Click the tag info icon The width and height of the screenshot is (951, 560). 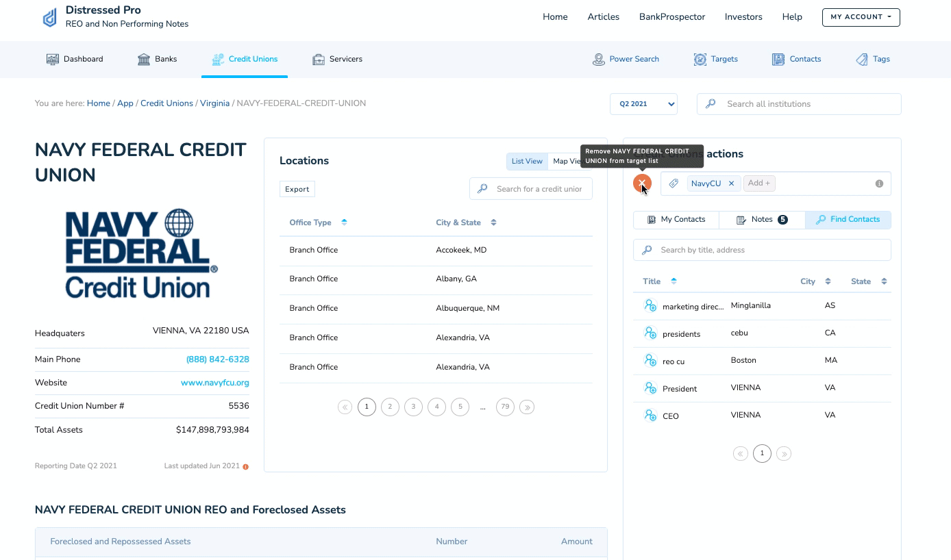[879, 183]
